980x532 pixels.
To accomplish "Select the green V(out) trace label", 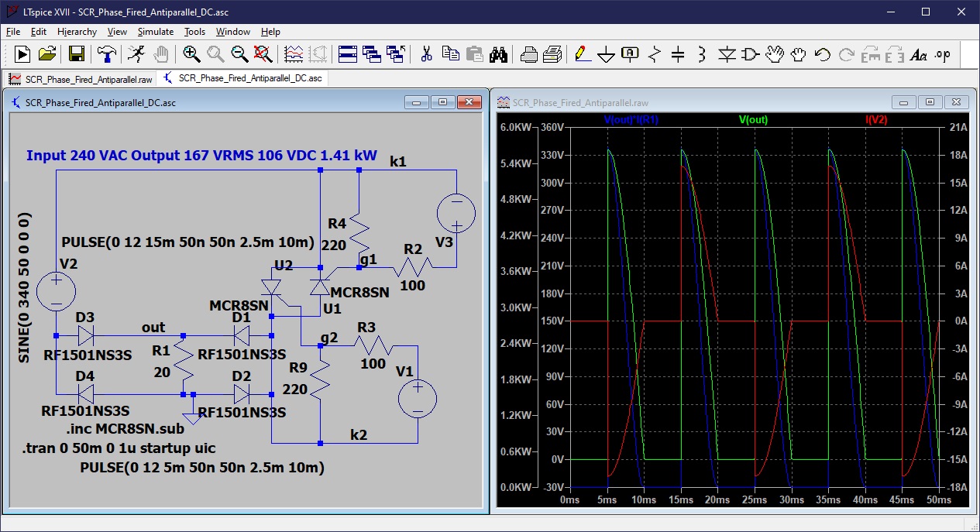I will point(752,118).
